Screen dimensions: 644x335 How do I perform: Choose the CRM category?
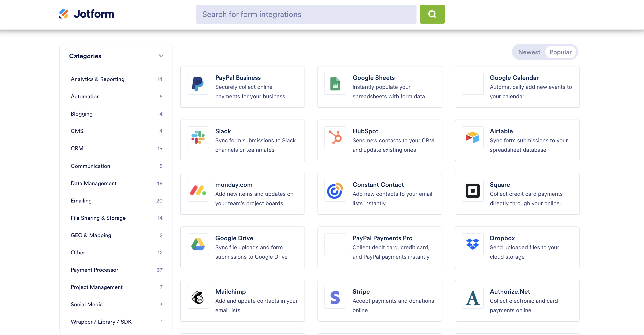[x=77, y=148]
